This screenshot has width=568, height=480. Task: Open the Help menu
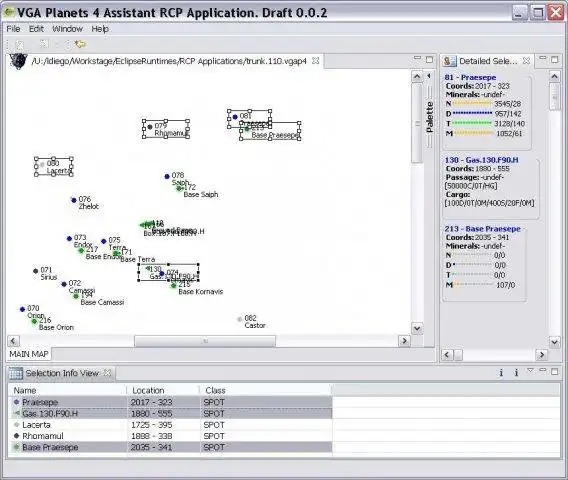click(100, 29)
